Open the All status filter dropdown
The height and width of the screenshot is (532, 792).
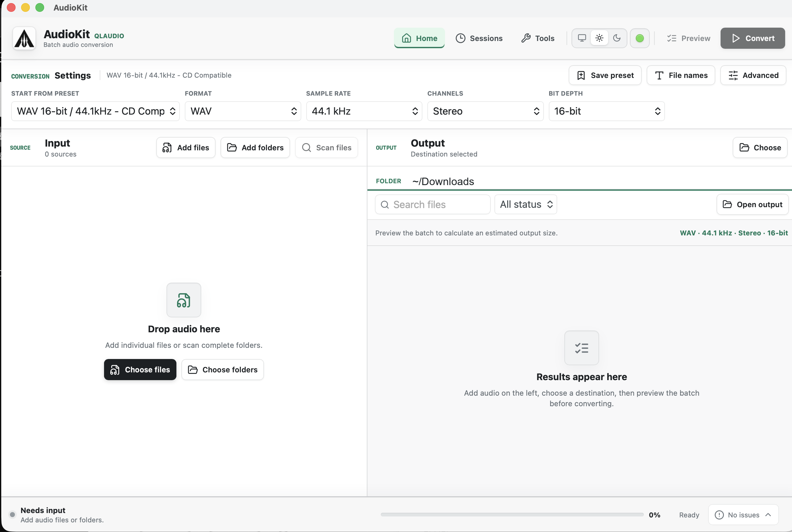tap(526, 204)
